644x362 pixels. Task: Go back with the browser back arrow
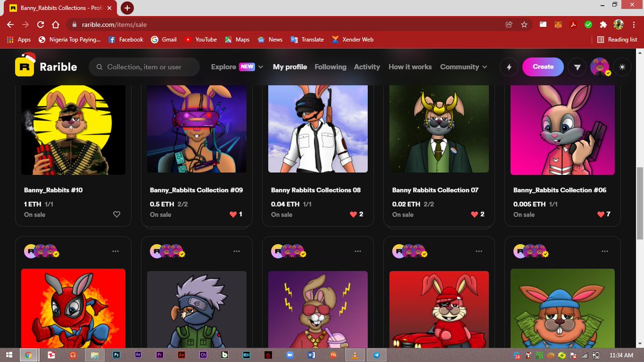(10, 25)
